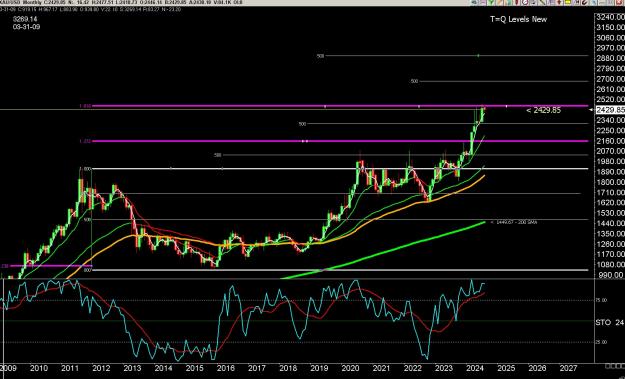
Task: Click the 2025 year label on time axis
Action: coord(506,367)
